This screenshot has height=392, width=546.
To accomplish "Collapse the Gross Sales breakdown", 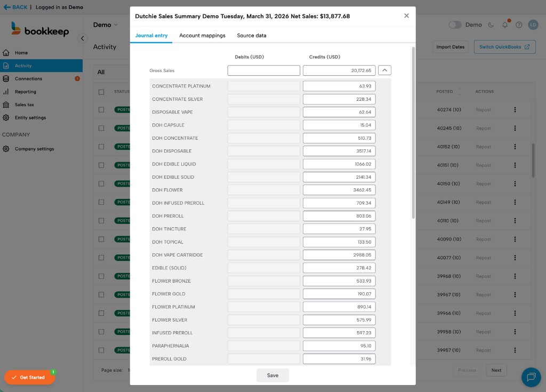I will (385, 70).
